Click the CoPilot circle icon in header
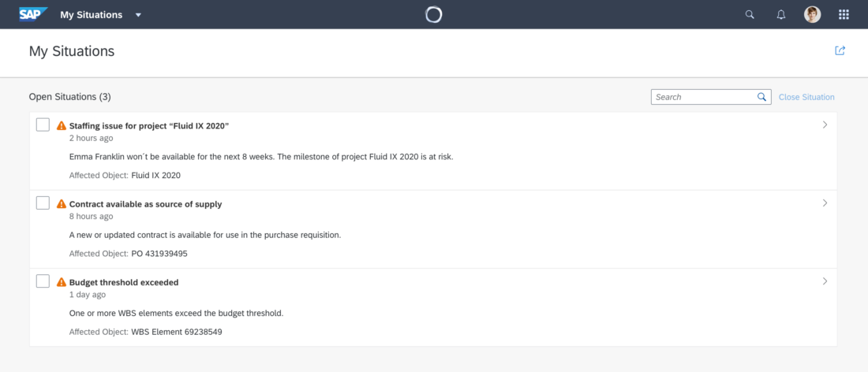This screenshot has width=868, height=372. 433,14
